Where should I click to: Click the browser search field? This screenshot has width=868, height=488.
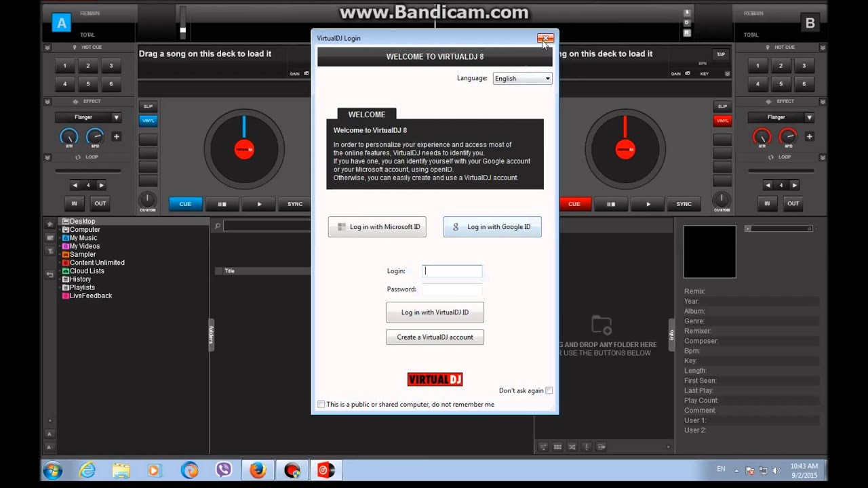267,226
